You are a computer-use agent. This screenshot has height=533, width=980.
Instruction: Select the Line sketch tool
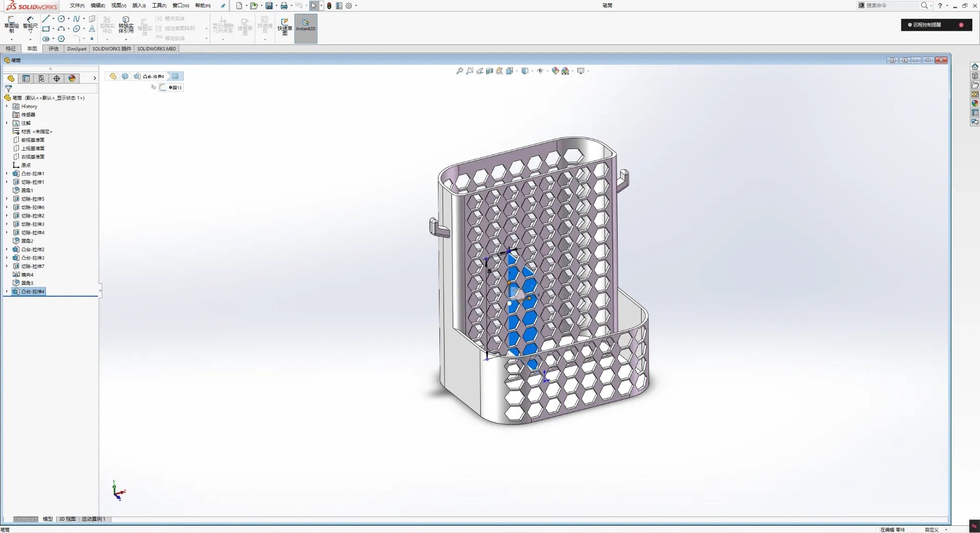point(46,19)
